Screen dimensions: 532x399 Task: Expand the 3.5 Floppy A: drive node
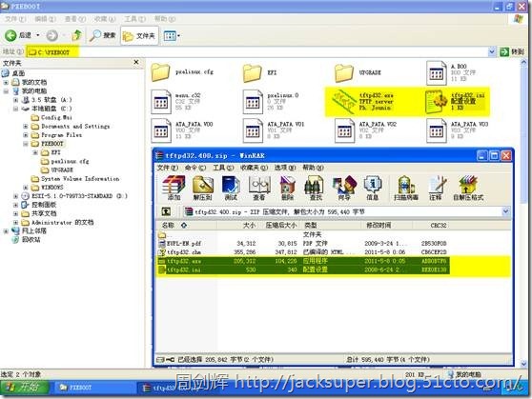pos(15,100)
